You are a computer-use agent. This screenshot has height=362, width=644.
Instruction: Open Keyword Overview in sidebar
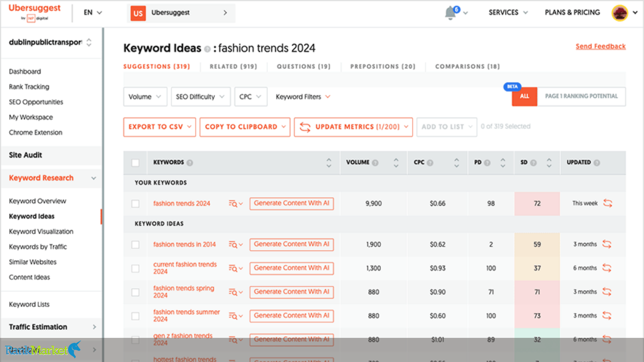pos(38,201)
